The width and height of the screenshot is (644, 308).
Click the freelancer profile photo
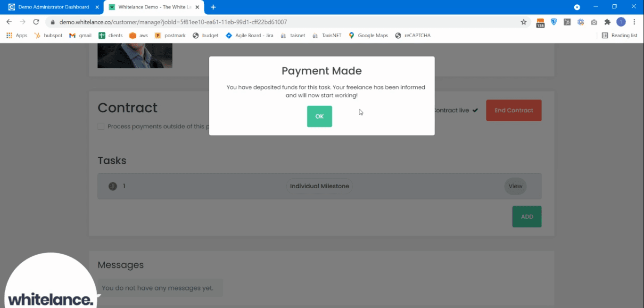pos(135,56)
